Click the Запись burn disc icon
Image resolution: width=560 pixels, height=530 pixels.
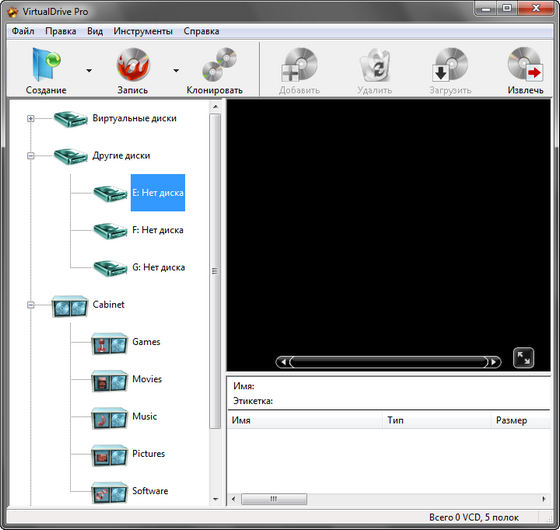(x=133, y=65)
